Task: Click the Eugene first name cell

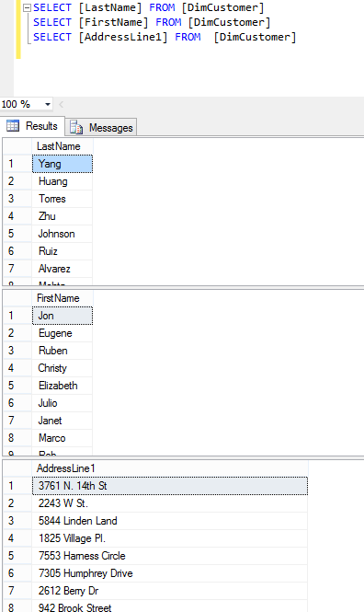Action: pyautogui.click(x=63, y=333)
